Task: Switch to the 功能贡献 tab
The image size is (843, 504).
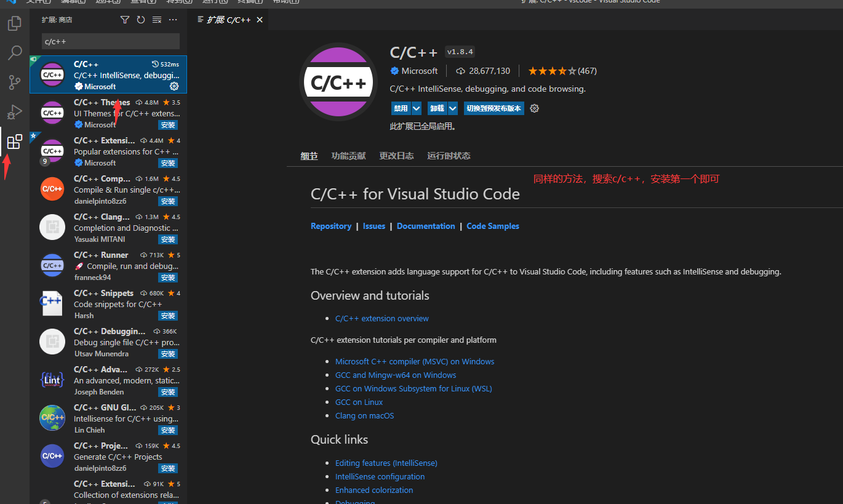Action: tap(348, 156)
